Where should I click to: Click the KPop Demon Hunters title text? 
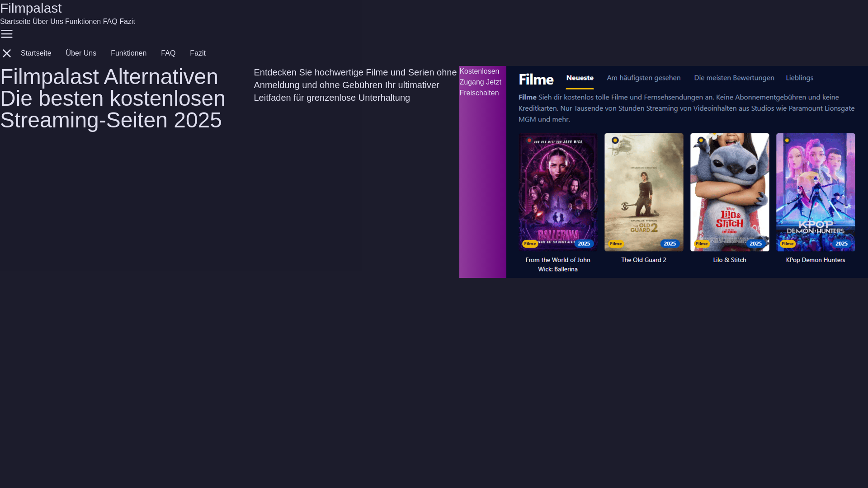point(816,260)
